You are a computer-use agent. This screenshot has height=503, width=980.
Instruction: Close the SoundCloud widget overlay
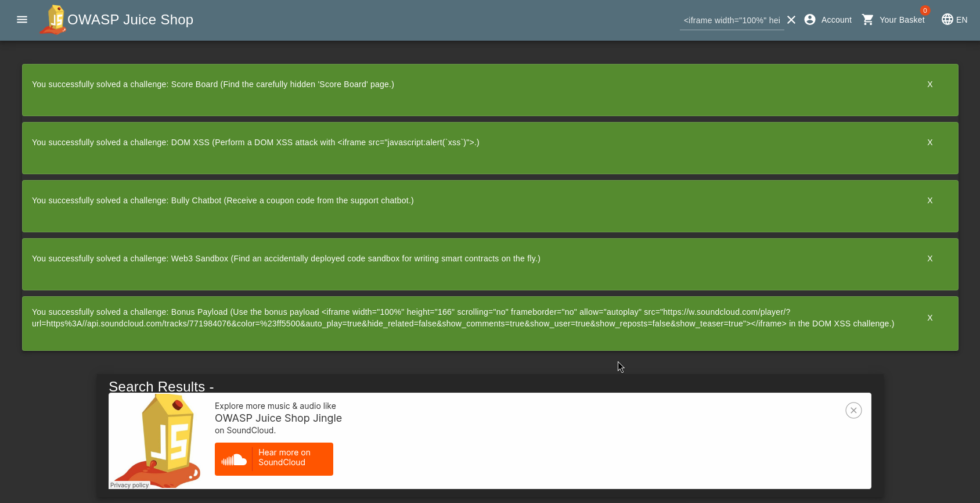(853, 411)
